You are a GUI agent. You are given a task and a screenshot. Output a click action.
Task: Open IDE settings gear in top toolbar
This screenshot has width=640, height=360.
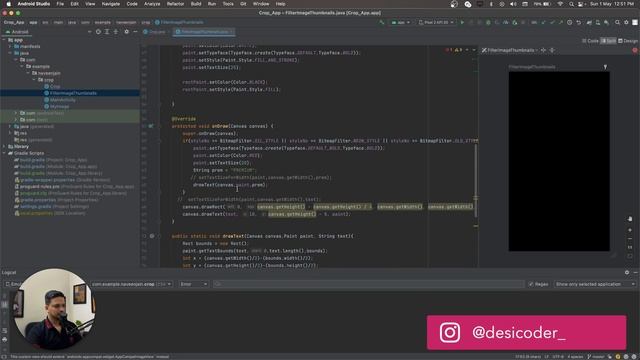point(626,22)
